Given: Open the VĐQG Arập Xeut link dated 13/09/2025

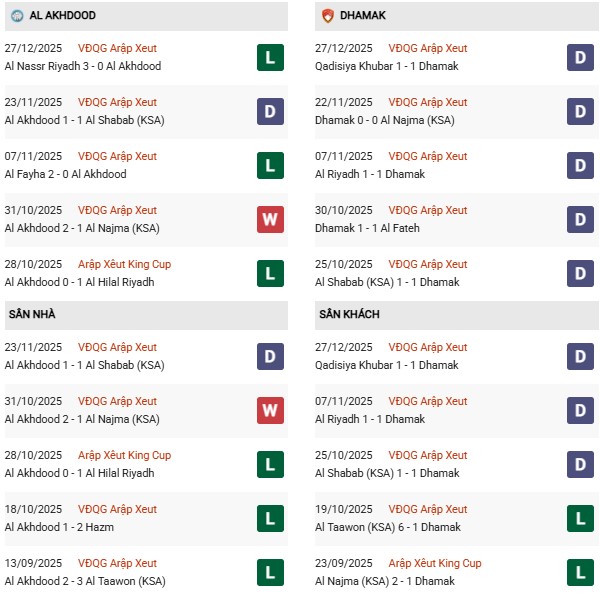Looking at the screenshot, I should (x=117, y=563).
